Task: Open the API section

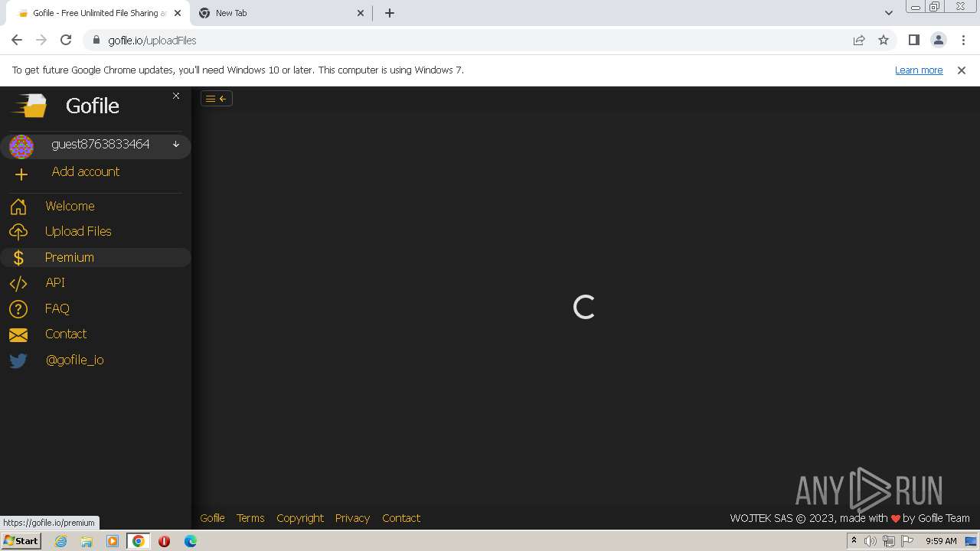Action: point(55,282)
